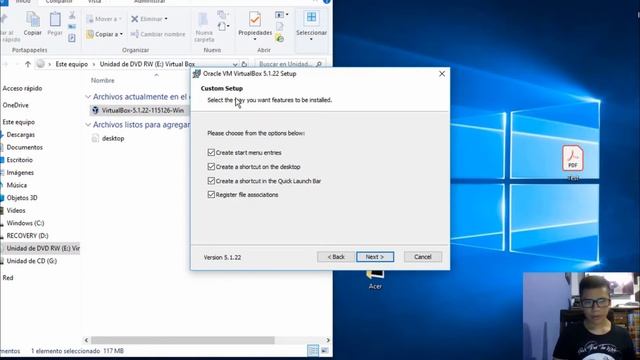Click the Mover a button

click(x=104, y=19)
